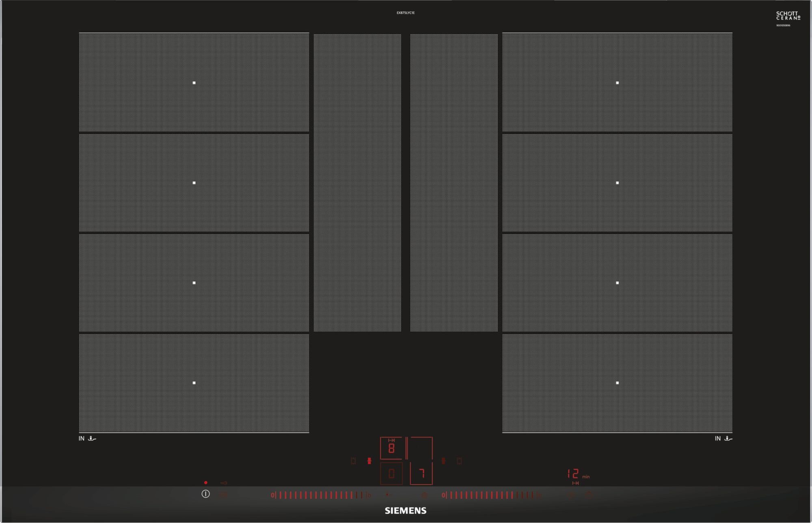The image size is (812, 523).
Task: Tap the 12 min timer display
Action: point(573,474)
